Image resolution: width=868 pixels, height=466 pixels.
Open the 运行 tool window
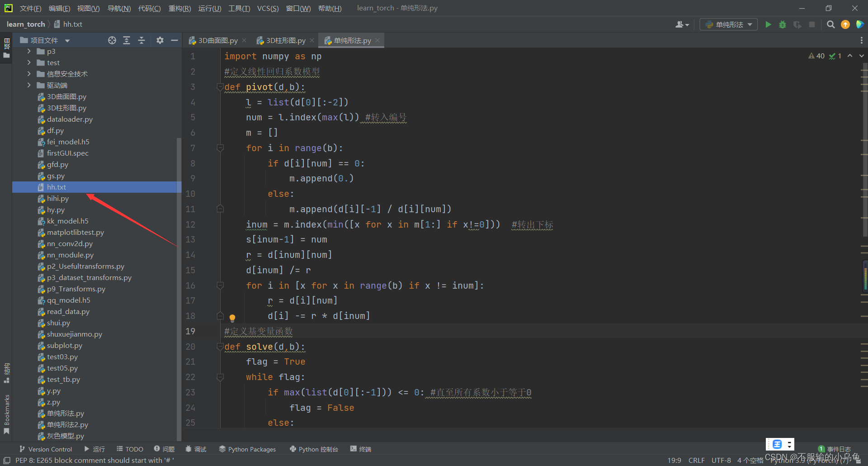pyautogui.click(x=94, y=449)
